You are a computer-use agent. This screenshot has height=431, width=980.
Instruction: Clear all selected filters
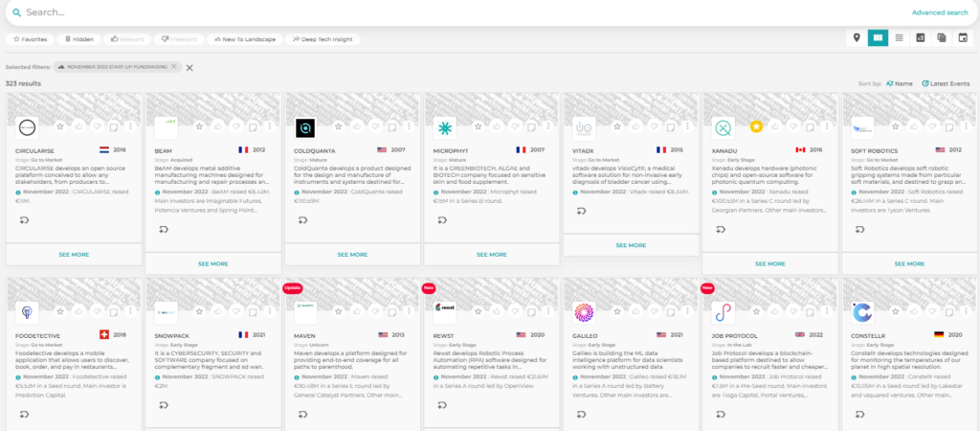click(x=189, y=68)
